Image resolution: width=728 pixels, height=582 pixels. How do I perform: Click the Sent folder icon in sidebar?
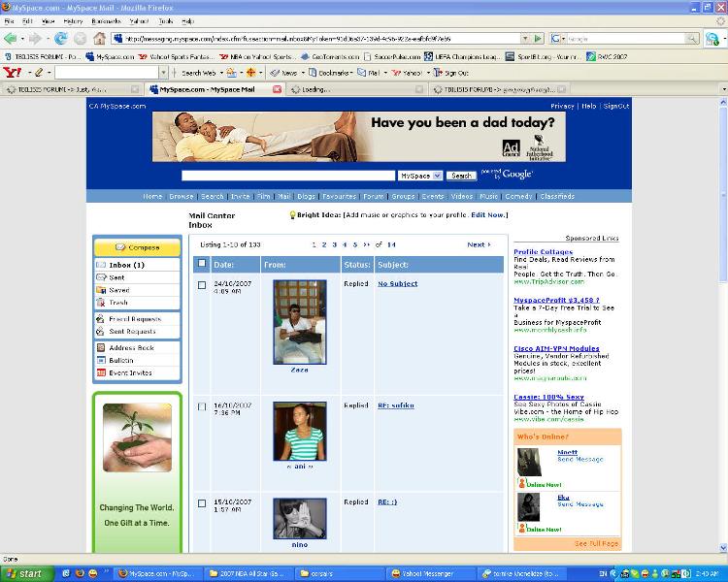(x=101, y=277)
